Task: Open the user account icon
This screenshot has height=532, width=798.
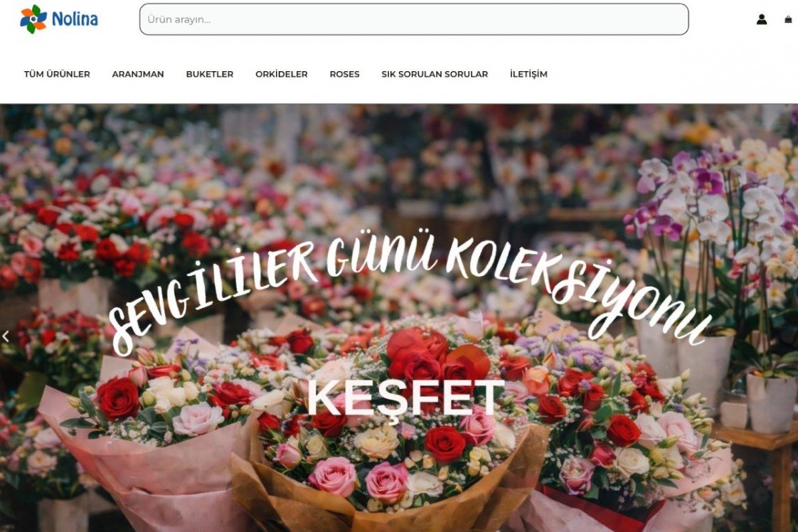Action: pyautogui.click(x=761, y=19)
